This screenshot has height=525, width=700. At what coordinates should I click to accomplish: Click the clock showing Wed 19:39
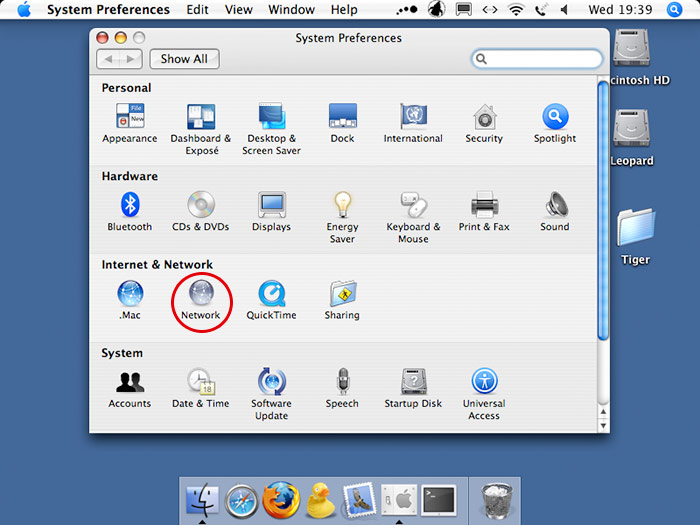620,9
